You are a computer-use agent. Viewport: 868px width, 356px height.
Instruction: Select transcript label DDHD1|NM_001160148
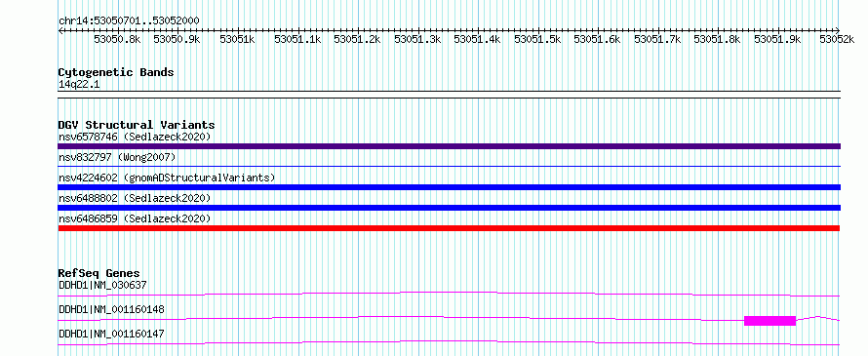111,309
